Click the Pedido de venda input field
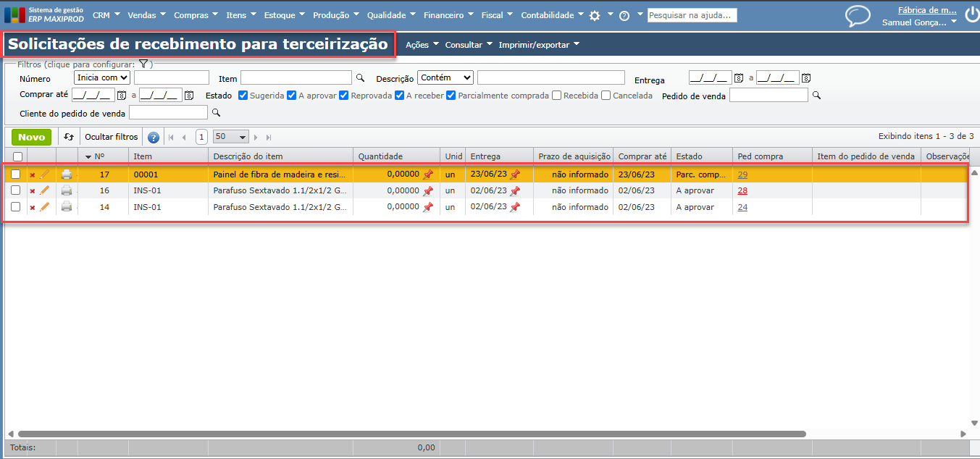980x459 pixels. point(768,95)
